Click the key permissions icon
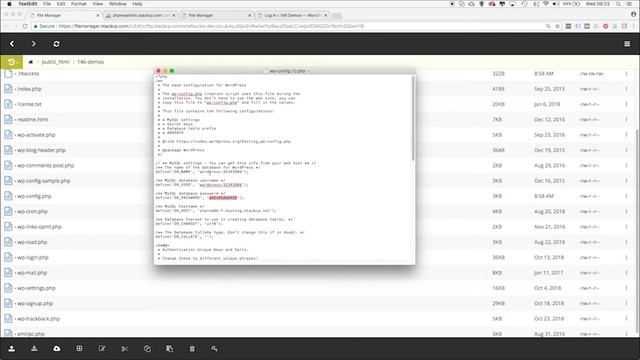The height and width of the screenshot is (360, 640). coord(214,349)
